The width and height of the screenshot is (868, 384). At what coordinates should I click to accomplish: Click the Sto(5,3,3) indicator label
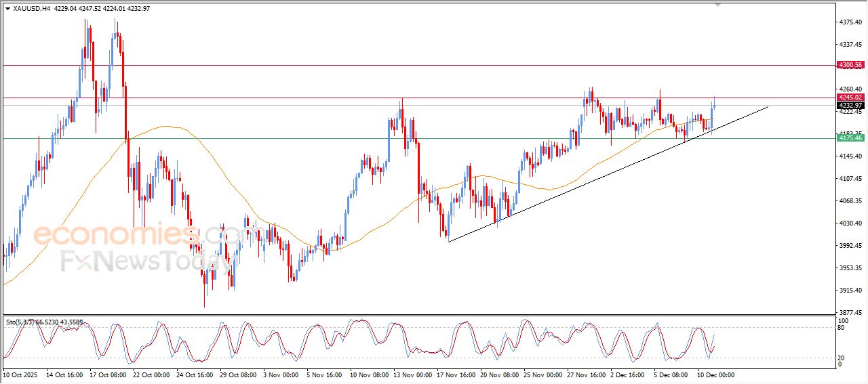click(x=22, y=322)
